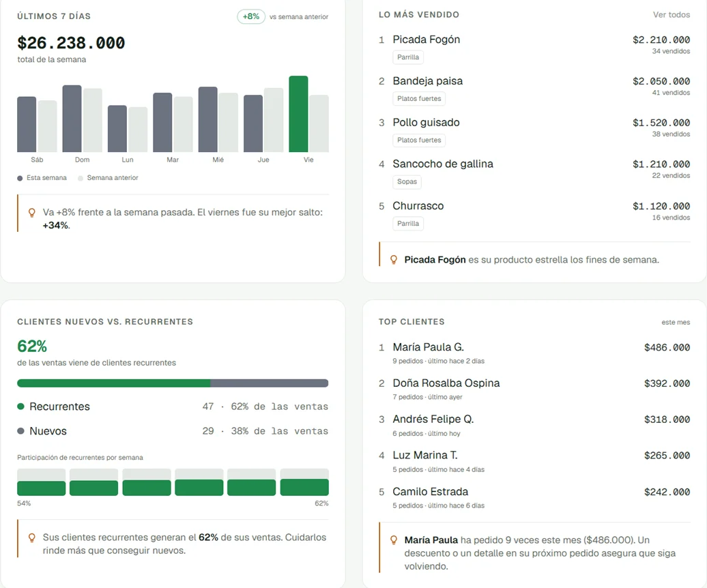The height and width of the screenshot is (588, 707).
Task: Click the first weekly participation bar labeled 54%
Action: coord(41,482)
